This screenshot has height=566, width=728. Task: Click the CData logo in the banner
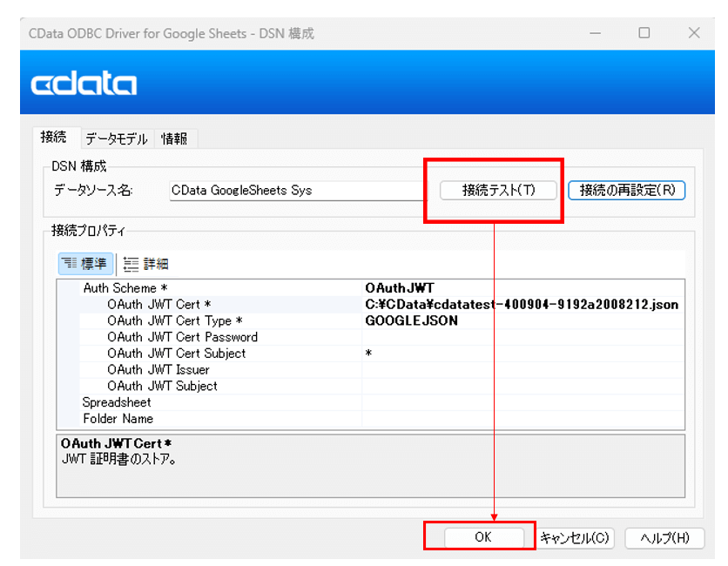[84, 83]
